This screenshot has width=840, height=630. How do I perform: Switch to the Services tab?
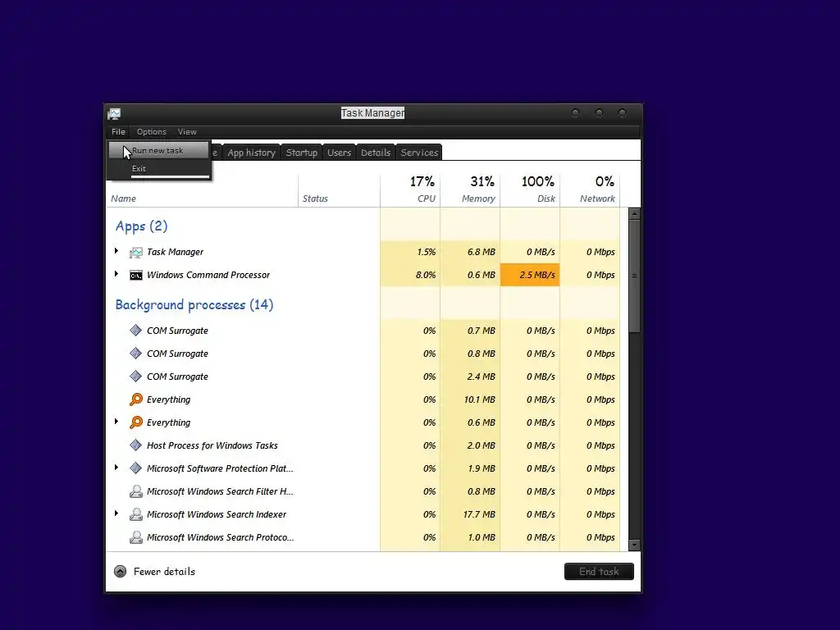pos(419,153)
